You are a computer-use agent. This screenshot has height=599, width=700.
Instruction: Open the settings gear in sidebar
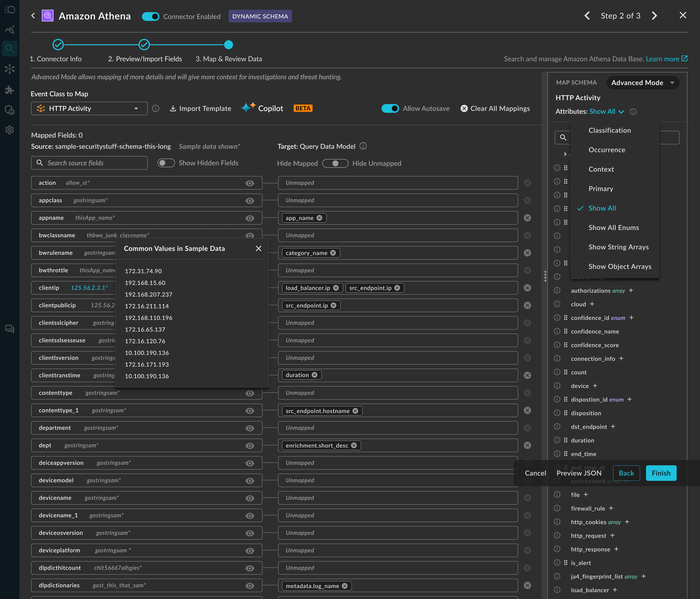point(9,130)
